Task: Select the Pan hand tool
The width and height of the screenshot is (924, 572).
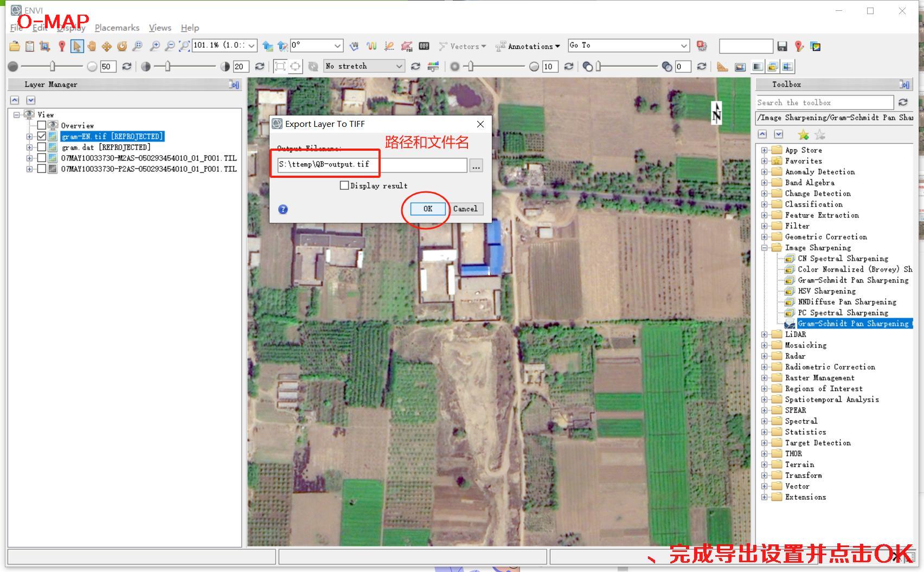Action: click(x=92, y=47)
